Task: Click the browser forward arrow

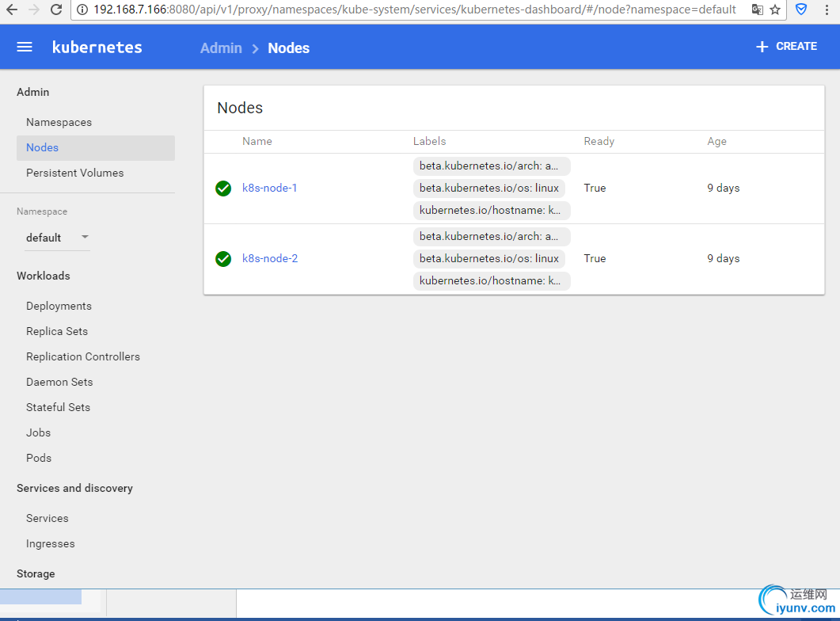Action: [x=34, y=9]
